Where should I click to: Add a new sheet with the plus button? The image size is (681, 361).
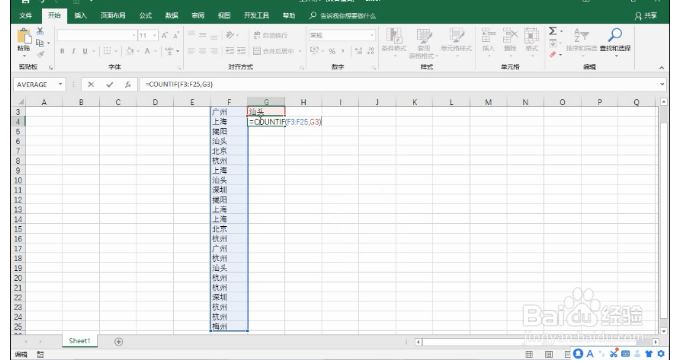tap(119, 342)
